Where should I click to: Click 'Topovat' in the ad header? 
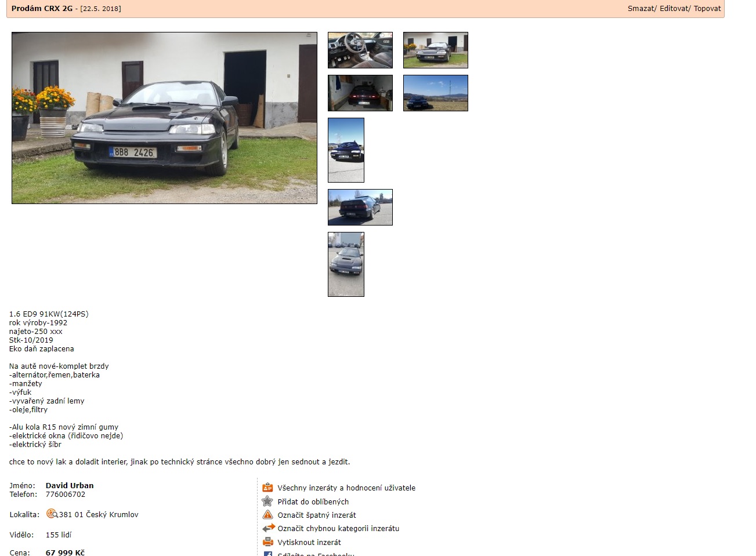point(707,9)
